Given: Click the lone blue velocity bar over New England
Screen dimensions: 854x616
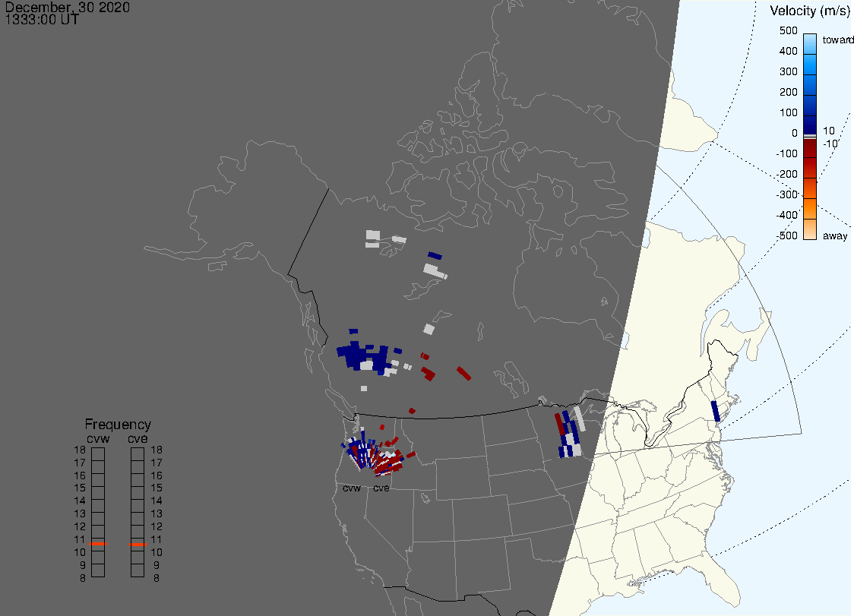Looking at the screenshot, I should point(716,411).
